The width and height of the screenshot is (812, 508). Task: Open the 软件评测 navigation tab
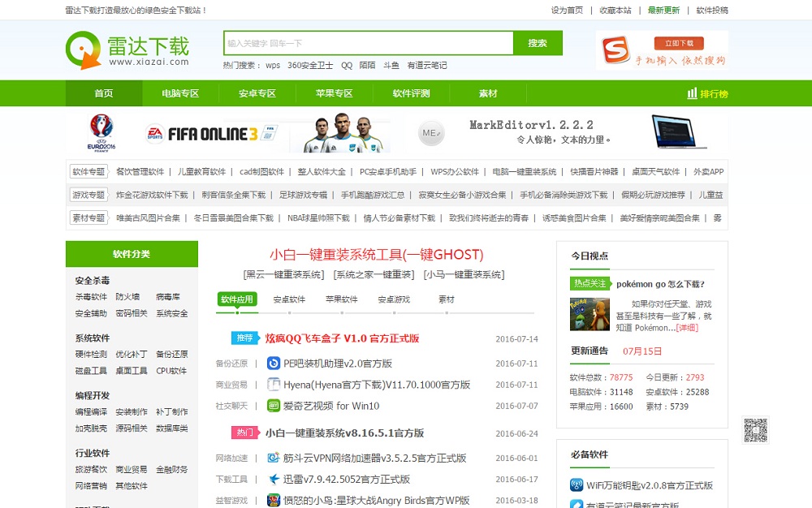(411, 93)
